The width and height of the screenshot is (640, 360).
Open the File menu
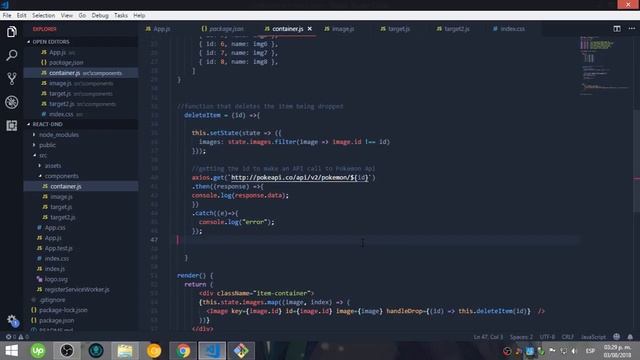coord(7,15)
